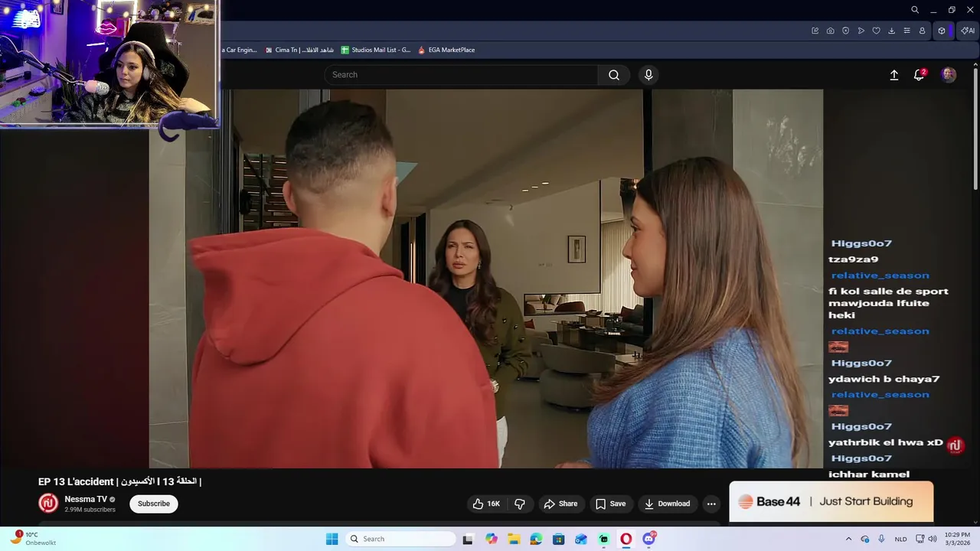Open the Windows Start menu
This screenshot has width=980, height=551.
tap(332, 539)
